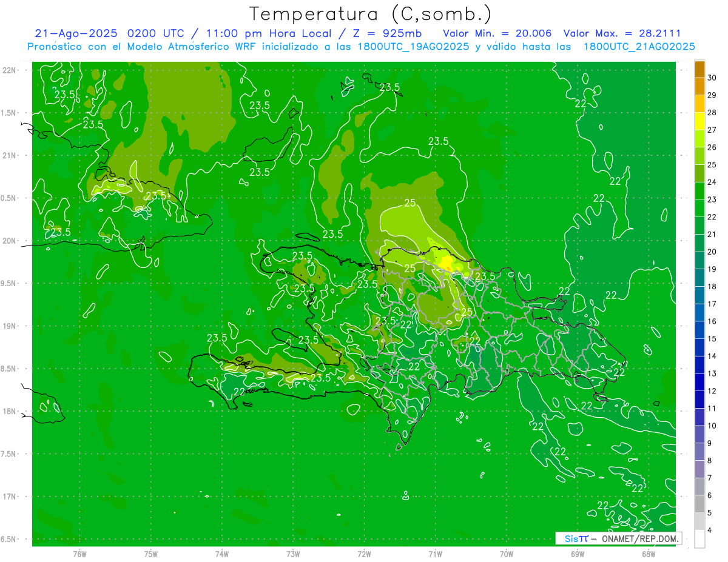Click the gray swatch between 5 and 6
728x562 pixels.
pos(699,504)
